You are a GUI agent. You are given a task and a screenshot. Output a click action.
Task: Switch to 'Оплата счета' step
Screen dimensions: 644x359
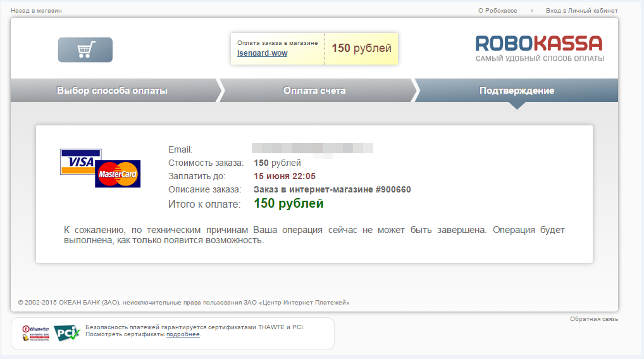point(314,91)
